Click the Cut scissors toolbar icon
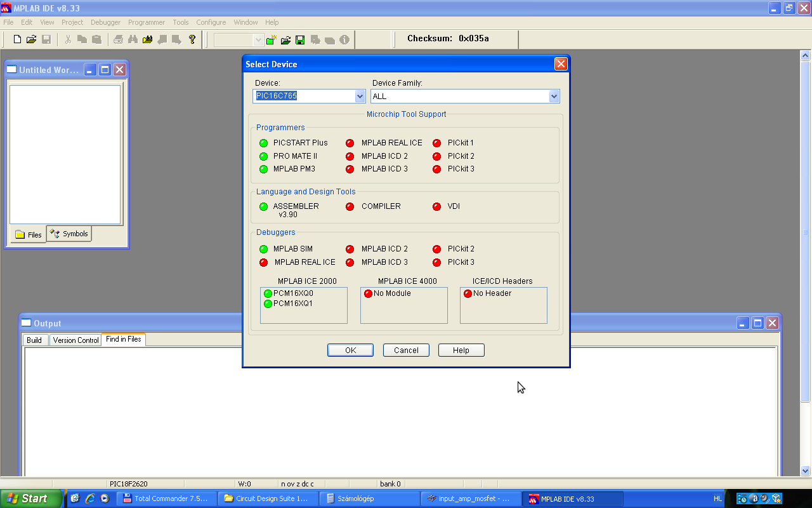 (x=68, y=39)
